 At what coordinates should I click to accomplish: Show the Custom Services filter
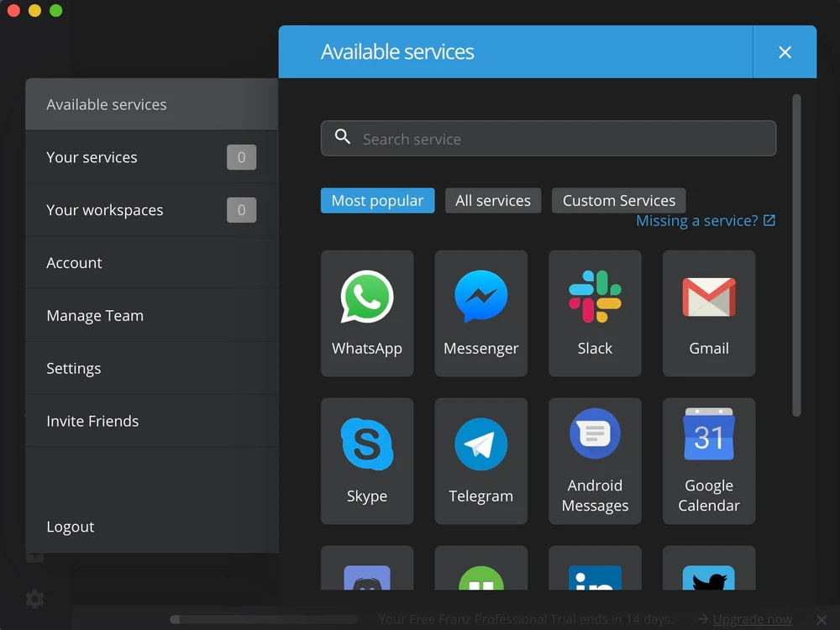click(x=618, y=201)
